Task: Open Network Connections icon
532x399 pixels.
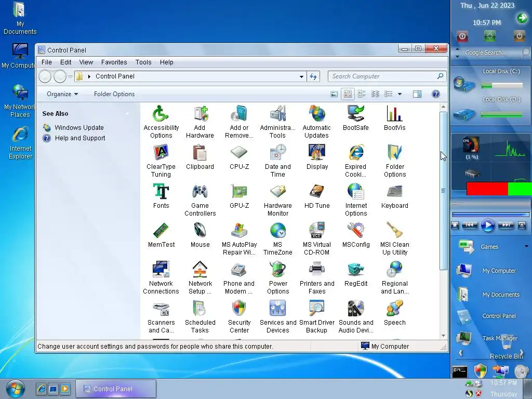Action: 161,278
